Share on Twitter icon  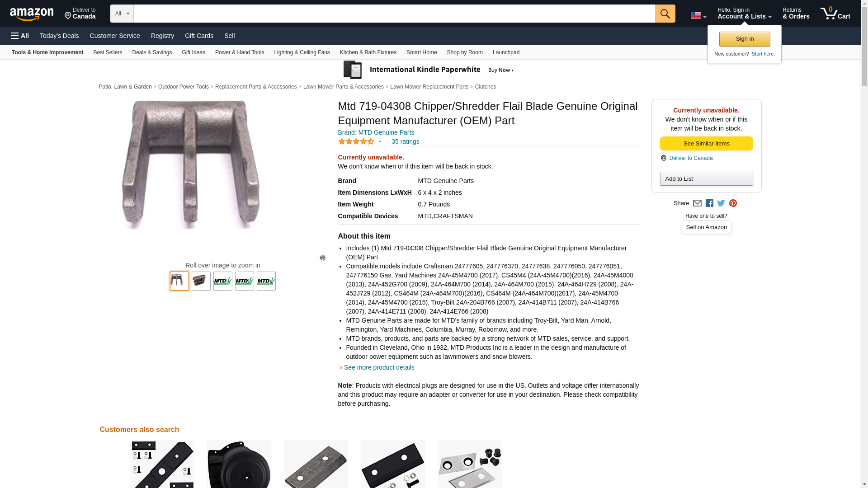(721, 203)
